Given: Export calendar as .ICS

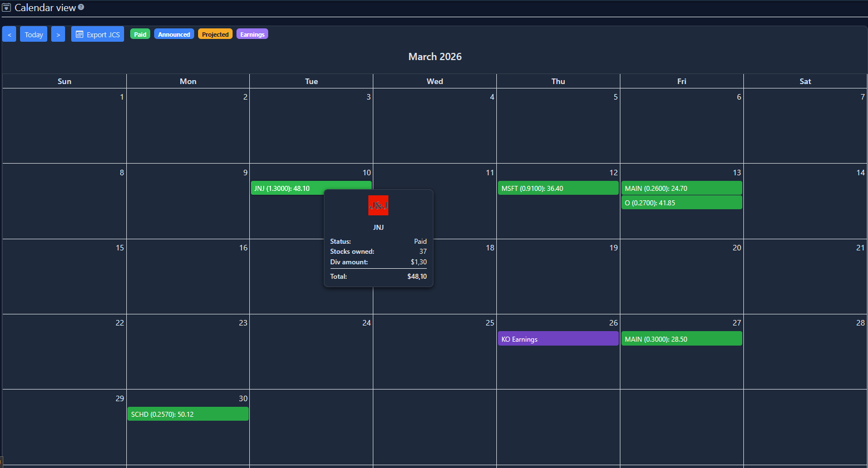Looking at the screenshot, I should point(98,35).
